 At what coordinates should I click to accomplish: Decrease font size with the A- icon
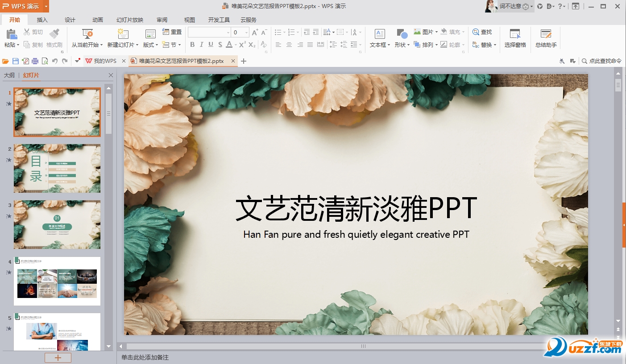[x=264, y=32]
